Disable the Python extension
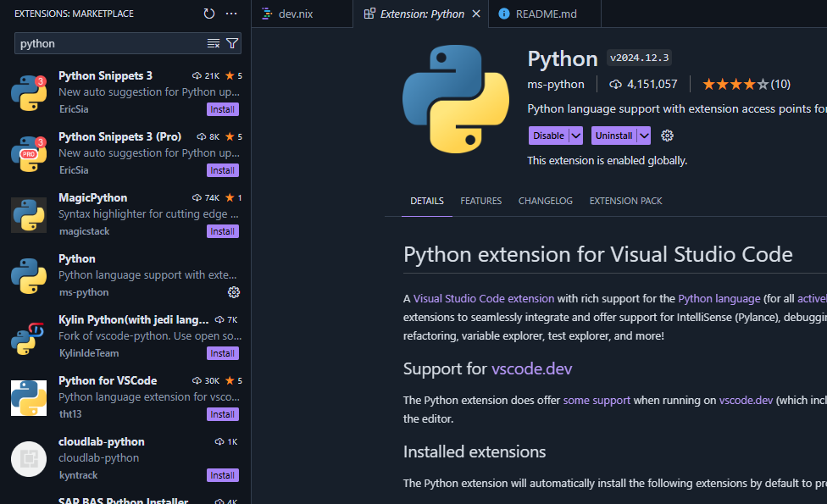 [x=548, y=136]
